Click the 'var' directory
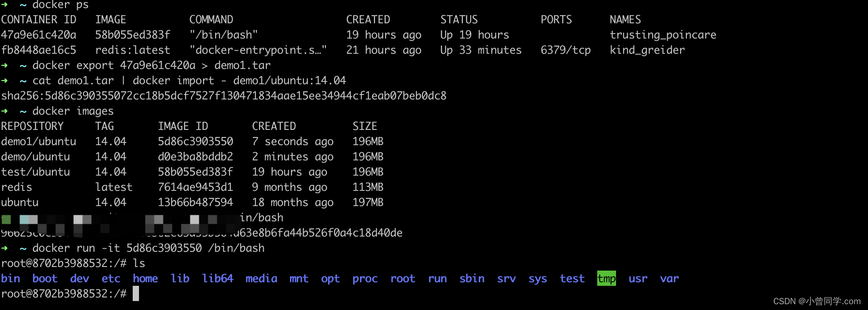The image size is (868, 310). [669, 279]
